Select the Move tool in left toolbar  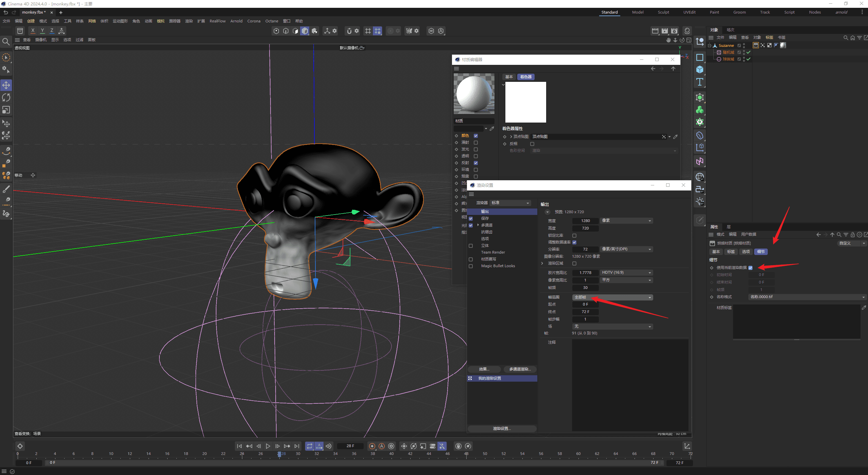pos(6,85)
